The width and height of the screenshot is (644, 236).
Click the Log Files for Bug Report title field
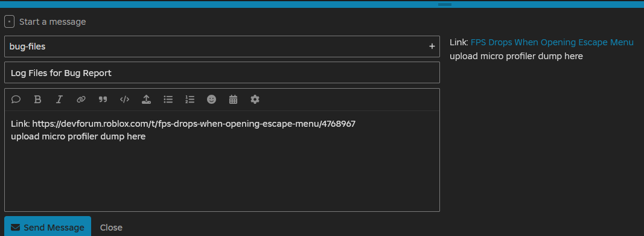point(222,72)
